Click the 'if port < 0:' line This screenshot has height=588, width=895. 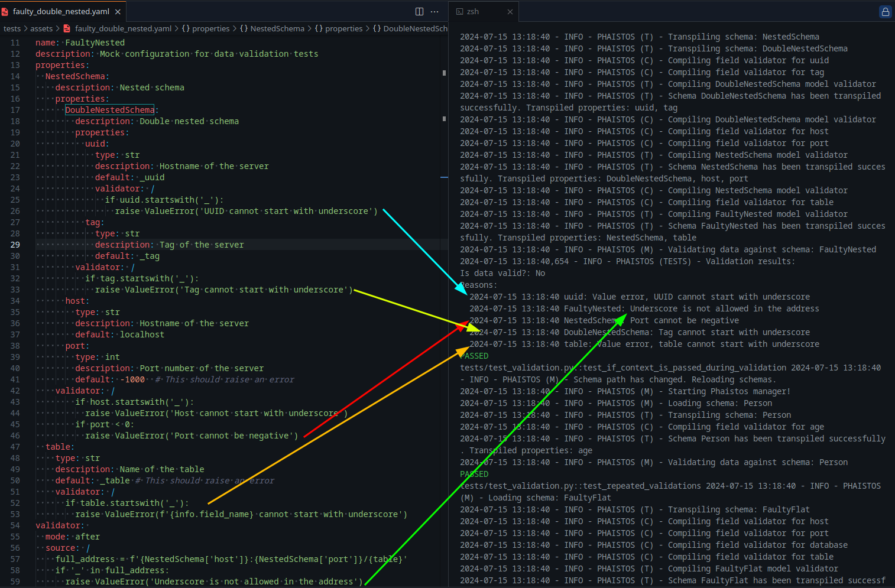[105, 424]
